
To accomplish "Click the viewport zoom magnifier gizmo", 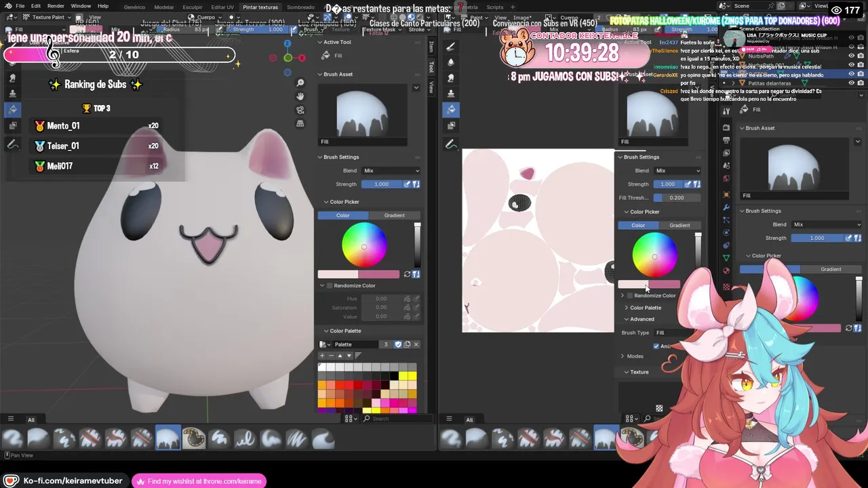I will tap(300, 83).
